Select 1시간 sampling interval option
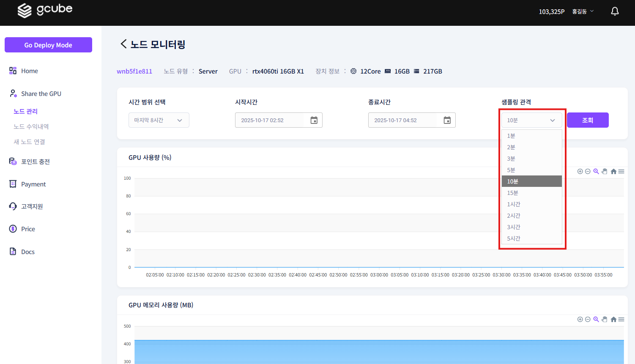The width and height of the screenshot is (635, 364). click(x=531, y=204)
